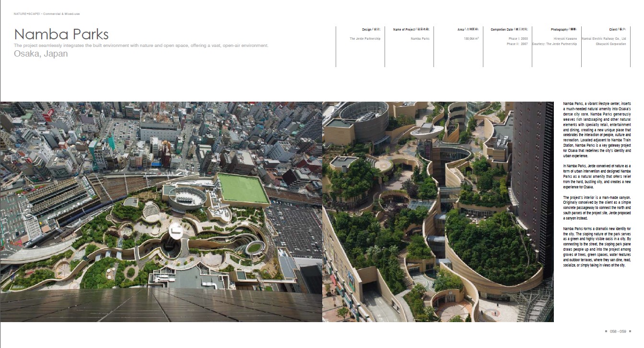Viewport: 644px width, 348px height.
Task: Click the right close-up photo of terraced gardens
Action: click(437, 211)
